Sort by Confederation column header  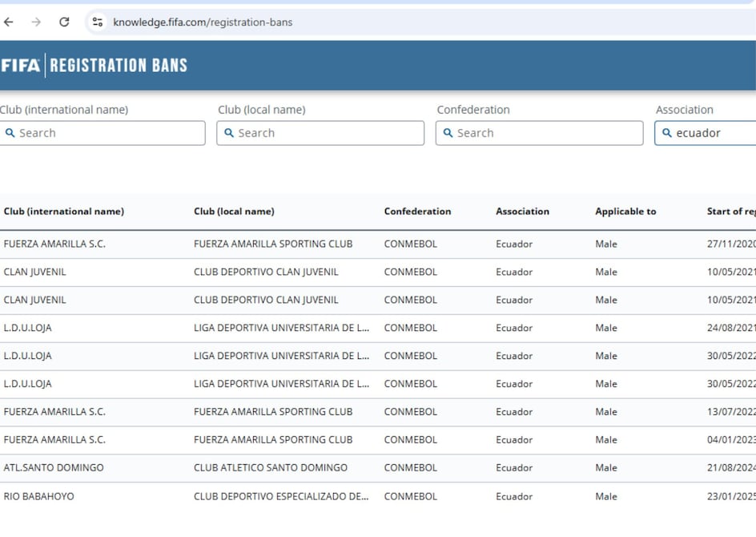click(x=417, y=212)
